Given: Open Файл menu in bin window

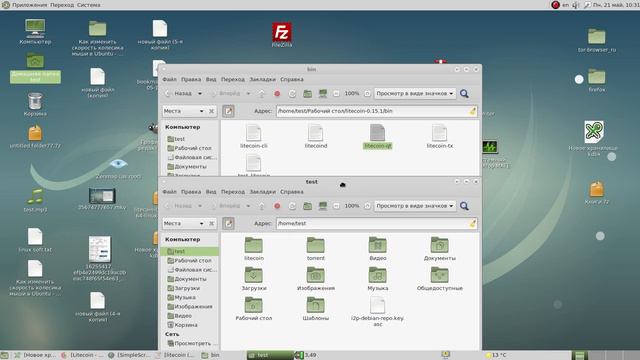Looking at the screenshot, I should tap(169, 79).
